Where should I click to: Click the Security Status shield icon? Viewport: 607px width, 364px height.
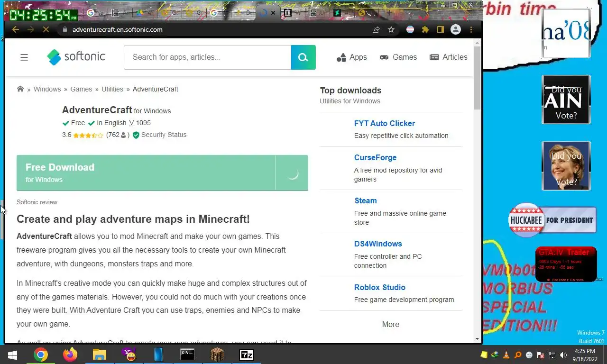136,135
